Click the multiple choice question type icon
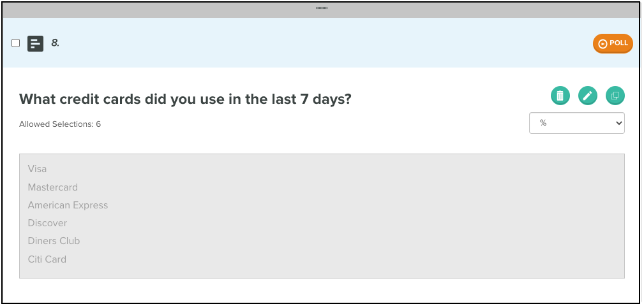Viewport: 644px width, 304px height. (35, 43)
